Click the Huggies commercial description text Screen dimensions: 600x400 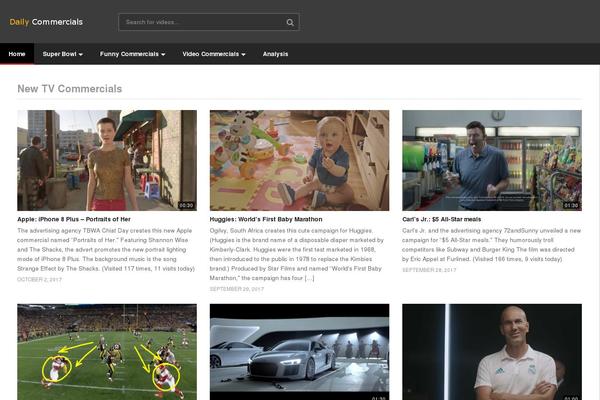297,254
